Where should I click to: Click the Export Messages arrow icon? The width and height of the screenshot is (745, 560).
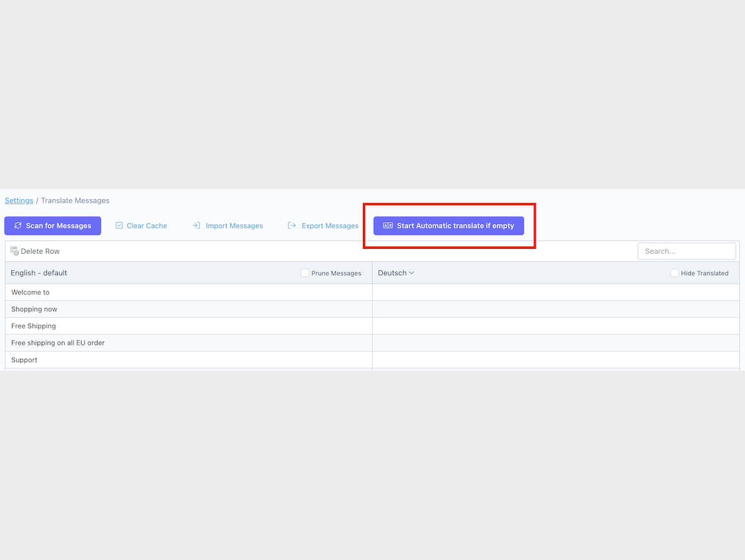click(292, 226)
